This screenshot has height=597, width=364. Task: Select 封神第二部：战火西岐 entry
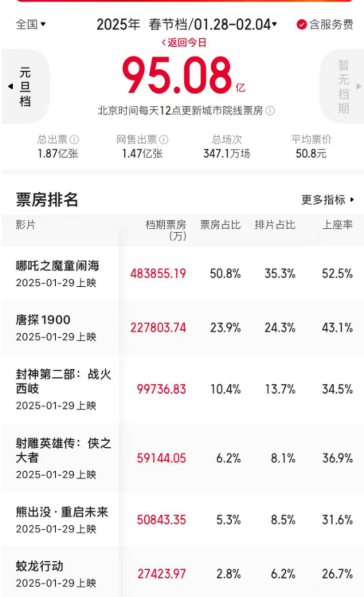coord(63,381)
